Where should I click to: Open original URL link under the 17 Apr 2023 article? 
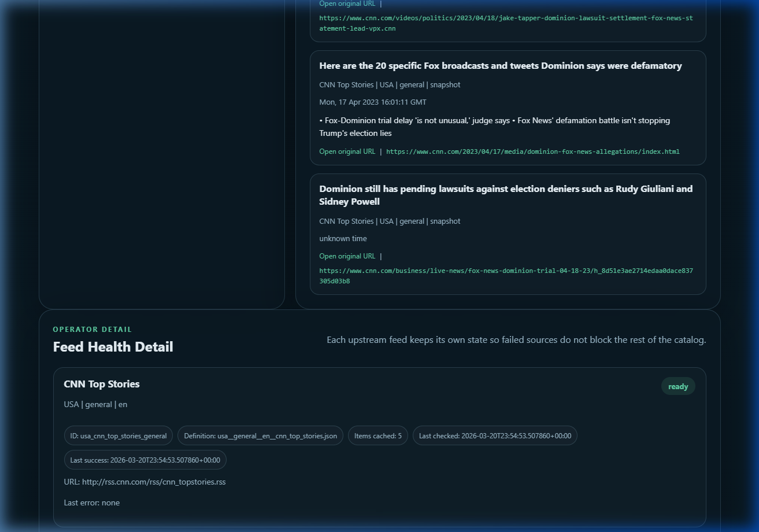(347, 152)
